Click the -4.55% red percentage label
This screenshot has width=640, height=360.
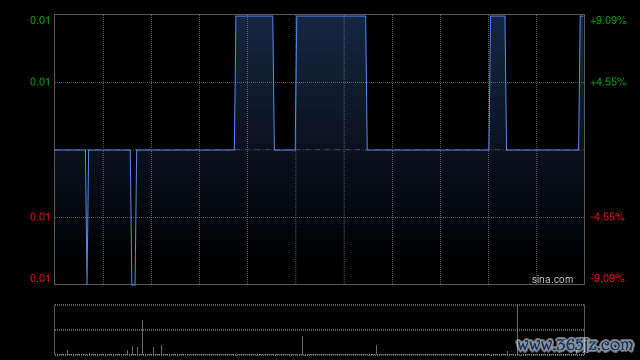click(607, 217)
